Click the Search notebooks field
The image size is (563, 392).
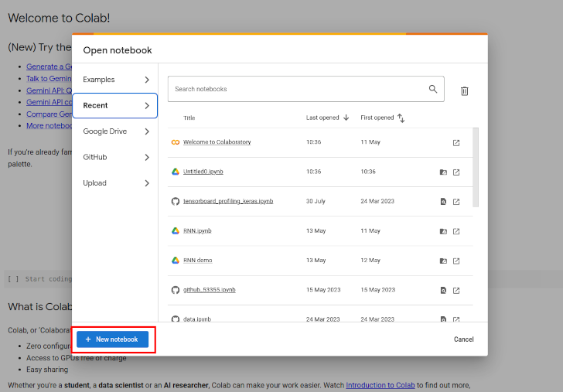[306, 89]
